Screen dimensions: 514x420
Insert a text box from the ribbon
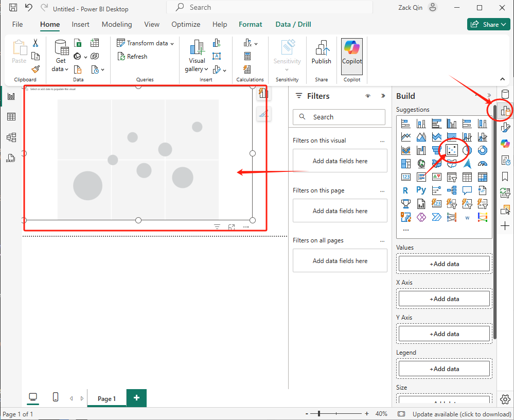click(x=217, y=56)
